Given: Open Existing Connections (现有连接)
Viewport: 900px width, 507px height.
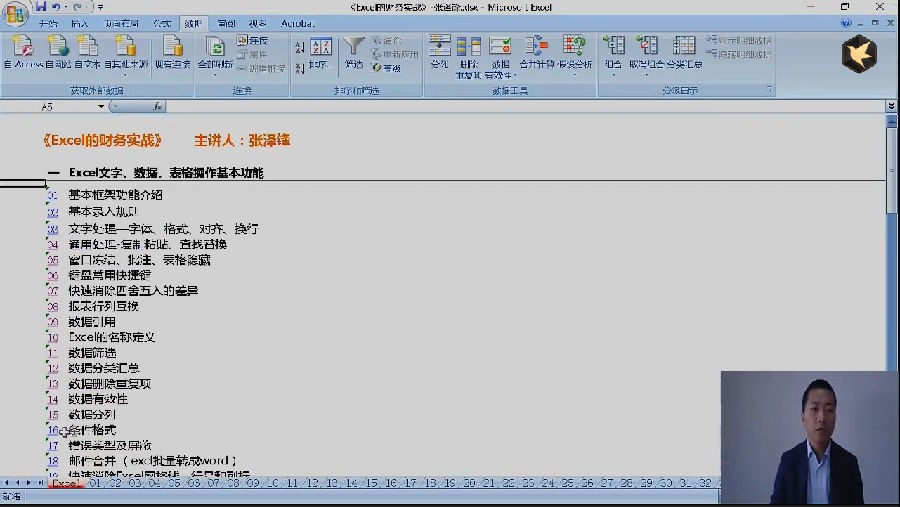Looking at the screenshot, I should [173, 52].
